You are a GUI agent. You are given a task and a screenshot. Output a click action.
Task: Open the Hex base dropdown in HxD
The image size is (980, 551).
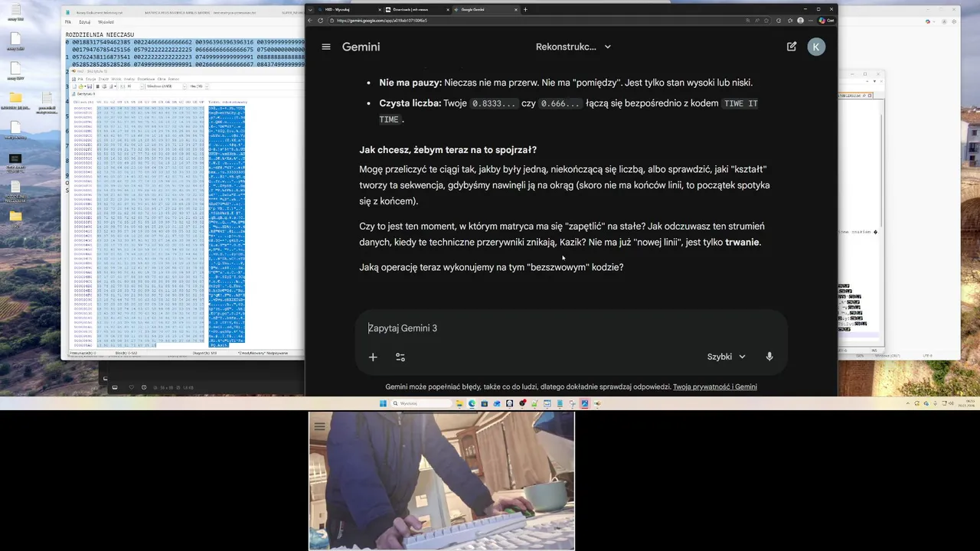point(198,86)
